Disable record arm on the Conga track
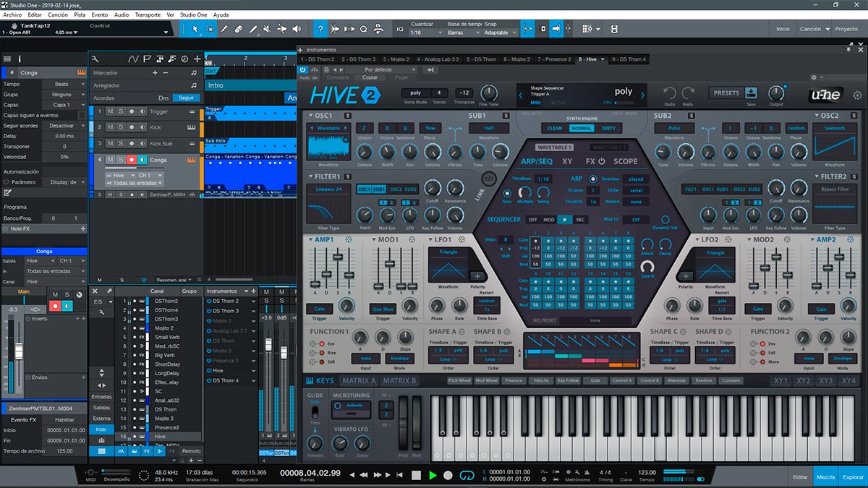Viewport: 868px width, 488px height. click(x=132, y=159)
